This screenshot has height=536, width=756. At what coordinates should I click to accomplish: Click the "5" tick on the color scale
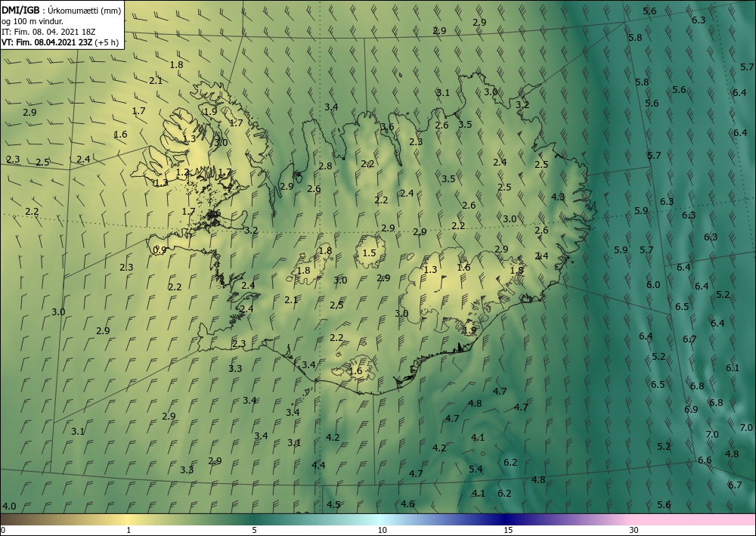point(254,530)
